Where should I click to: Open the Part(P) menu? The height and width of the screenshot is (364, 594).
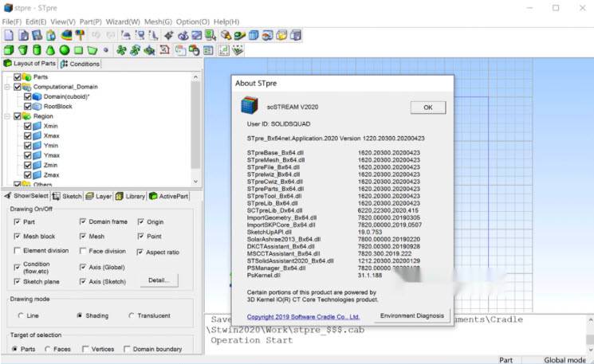[90, 22]
